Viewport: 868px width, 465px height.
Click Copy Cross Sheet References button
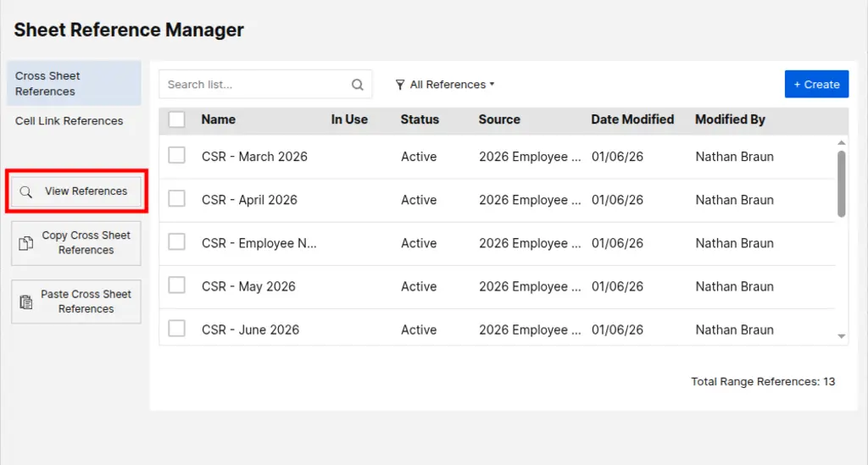tap(75, 243)
